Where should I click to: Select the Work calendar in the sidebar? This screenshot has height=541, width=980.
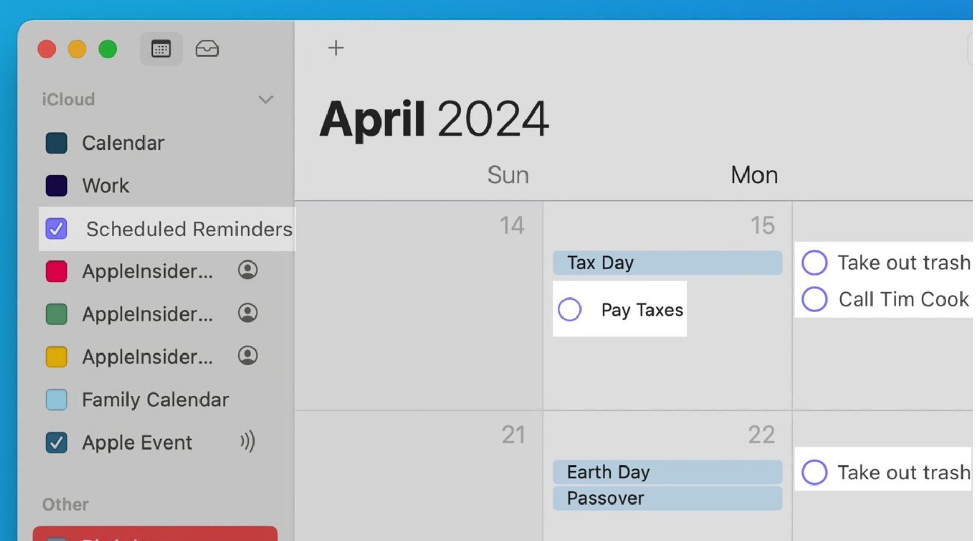point(105,185)
